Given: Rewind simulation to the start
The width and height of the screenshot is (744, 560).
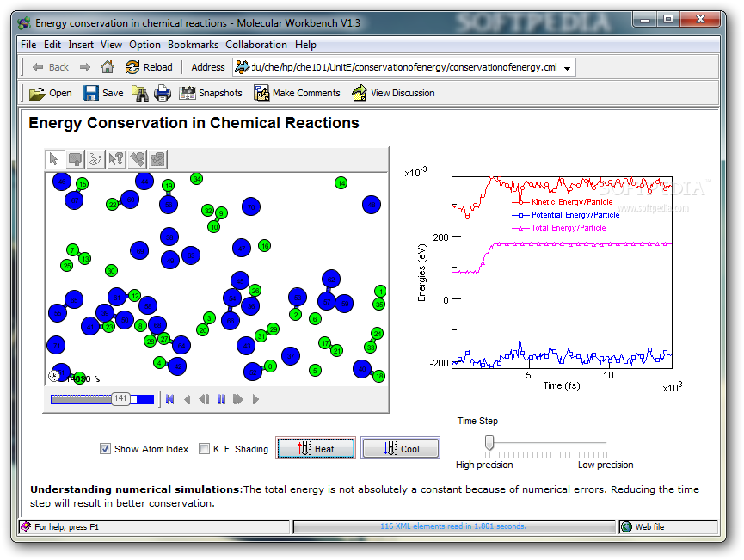Looking at the screenshot, I should pyautogui.click(x=169, y=400).
